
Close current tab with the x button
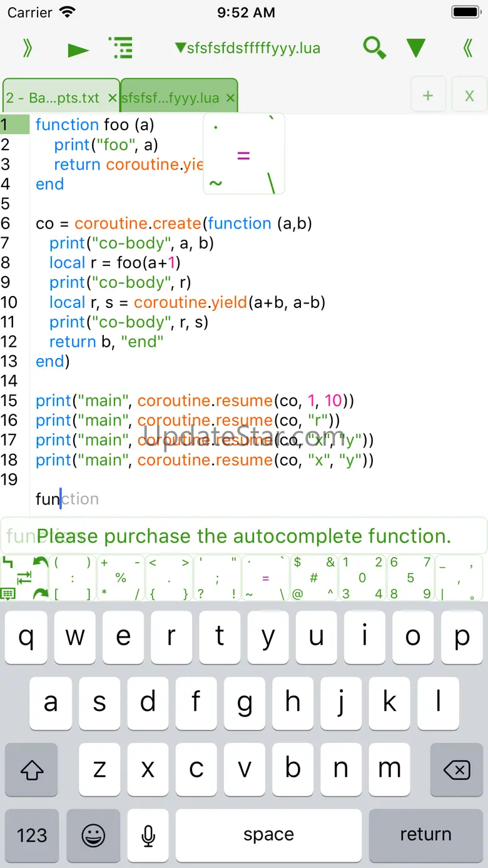click(469, 95)
